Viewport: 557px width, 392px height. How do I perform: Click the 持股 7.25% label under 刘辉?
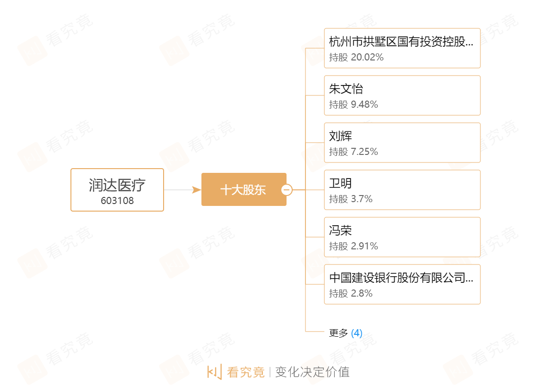click(x=354, y=152)
